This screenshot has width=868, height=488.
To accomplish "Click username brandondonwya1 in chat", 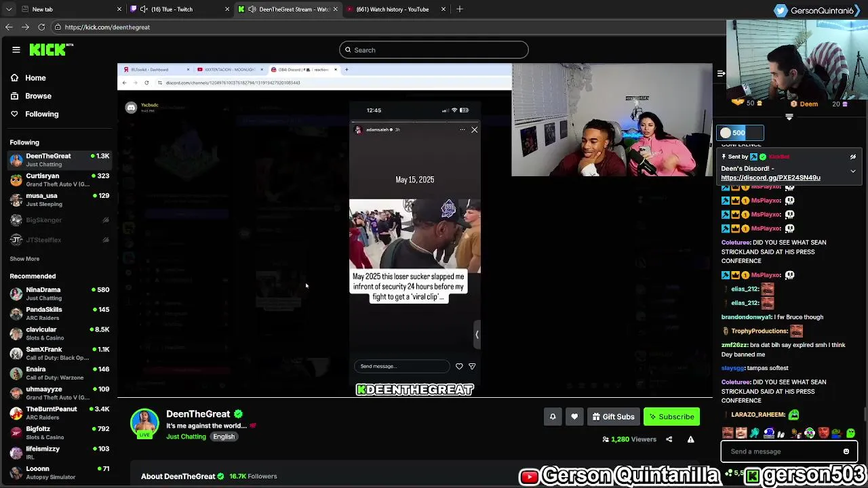I will click(x=747, y=317).
